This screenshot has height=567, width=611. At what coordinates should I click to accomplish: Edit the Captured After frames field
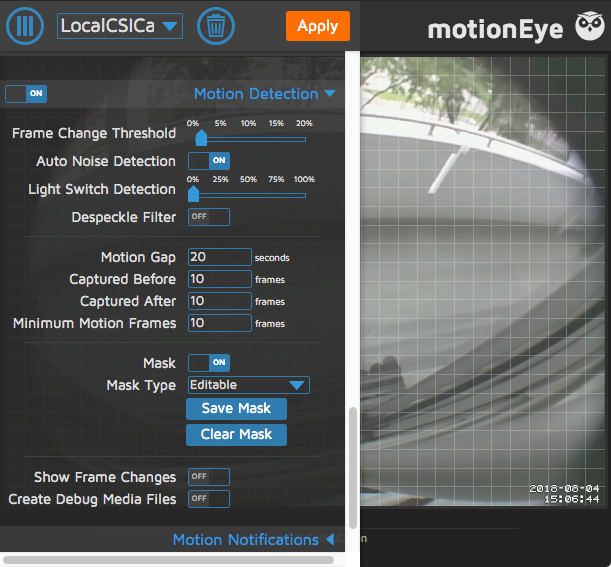pyautogui.click(x=219, y=301)
